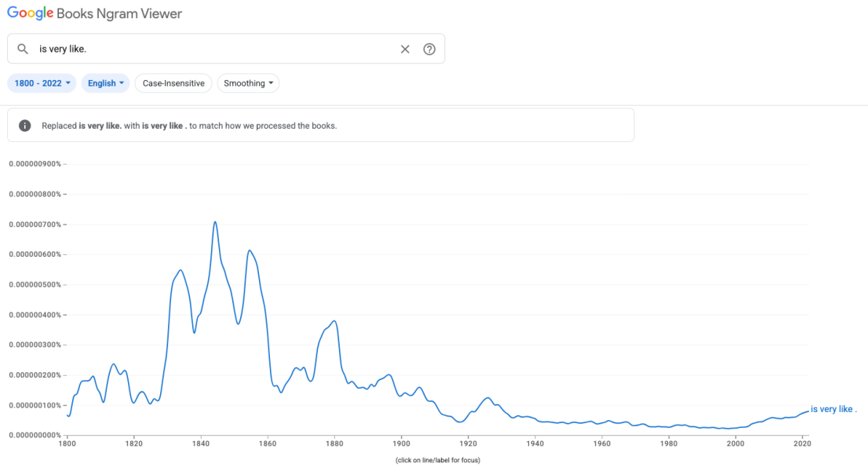Click the info icon in notice
868x471 pixels.
pos(25,126)
